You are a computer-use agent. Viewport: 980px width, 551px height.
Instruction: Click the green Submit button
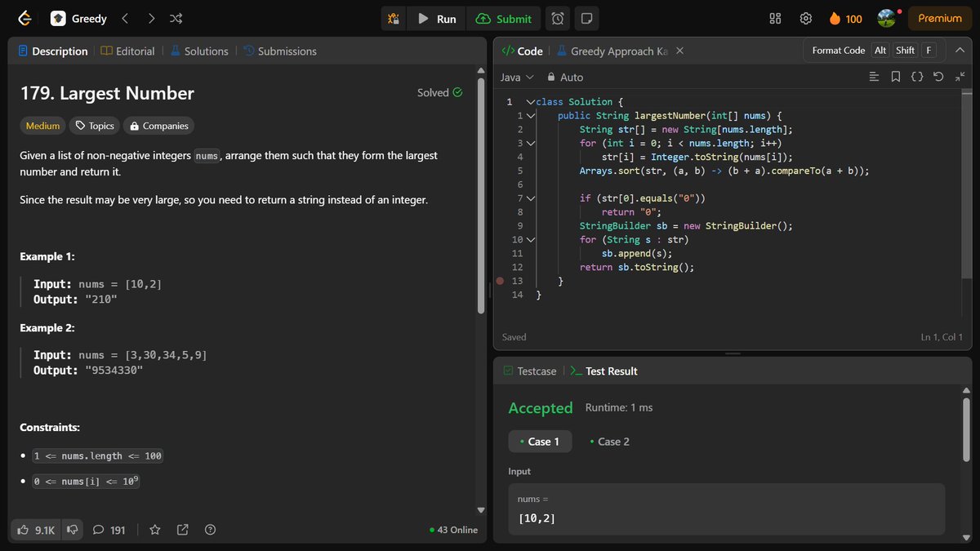point(504,19)
